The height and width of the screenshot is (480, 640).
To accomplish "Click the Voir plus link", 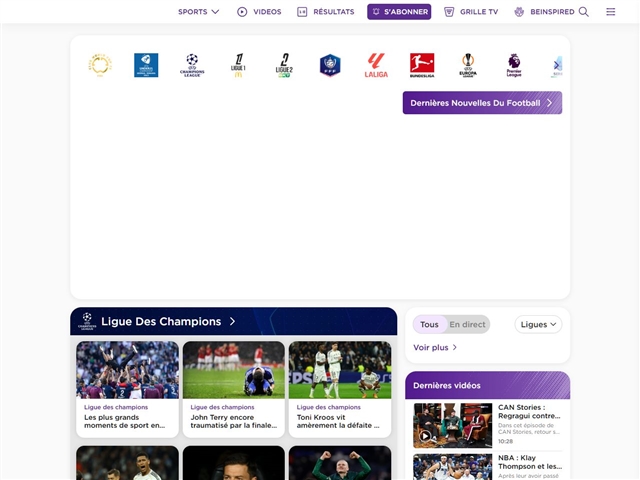I will point(435,347).
